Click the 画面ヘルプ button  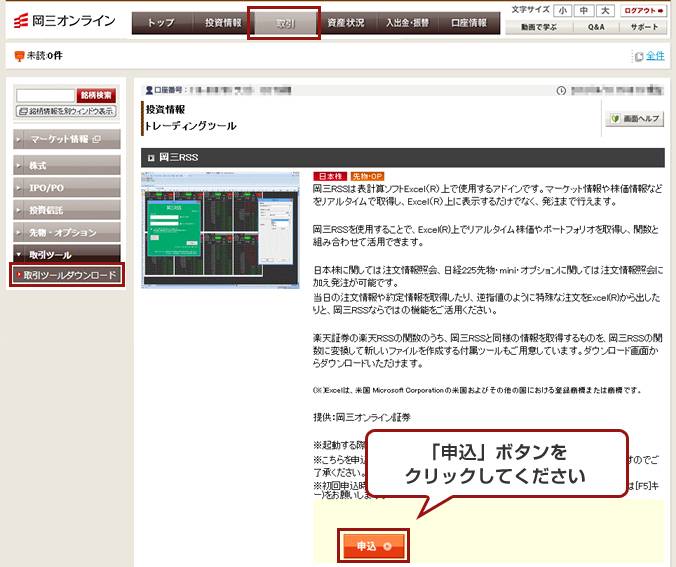coord(635,118)
